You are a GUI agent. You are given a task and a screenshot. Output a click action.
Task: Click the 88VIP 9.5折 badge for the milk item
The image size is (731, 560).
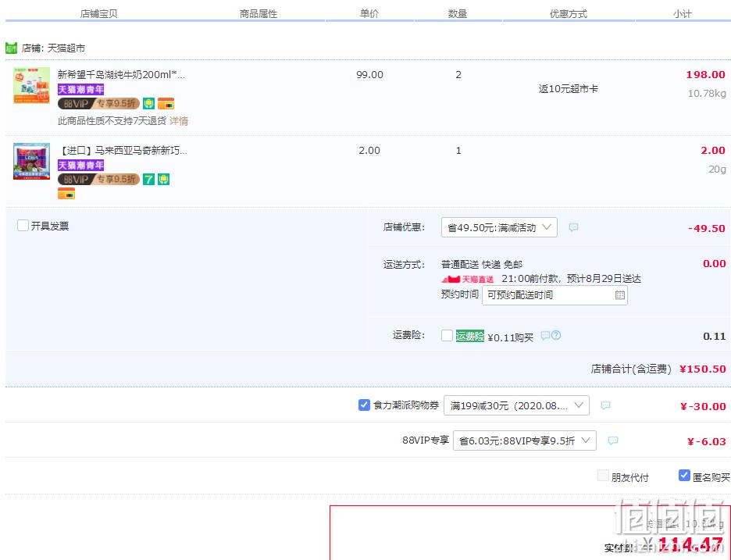99,103
